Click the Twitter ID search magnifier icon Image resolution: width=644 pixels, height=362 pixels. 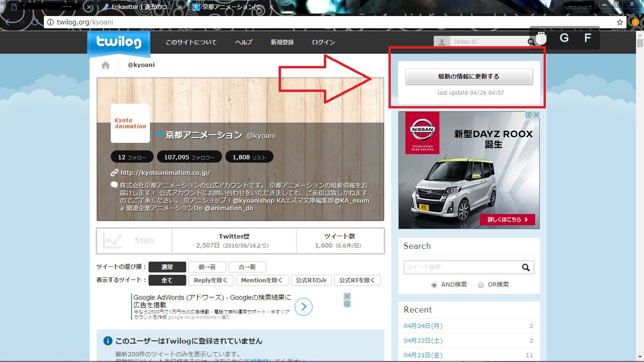pyautogui.click(x=531, y=42)
